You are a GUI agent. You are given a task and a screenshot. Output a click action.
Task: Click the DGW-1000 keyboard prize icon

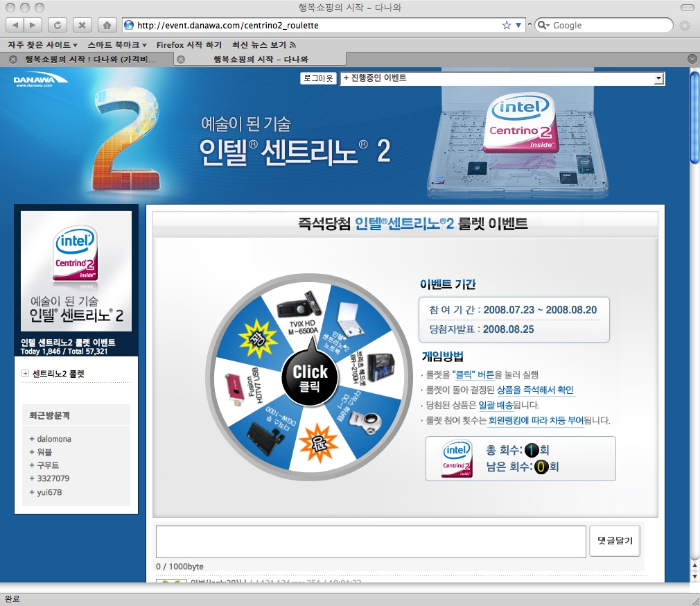click(x=267, y=438)
